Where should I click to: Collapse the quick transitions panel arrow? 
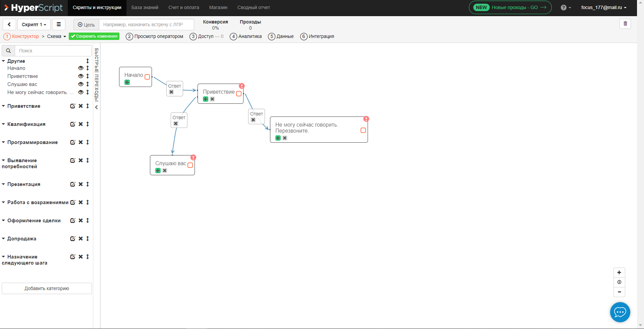[x=97, y=107]
